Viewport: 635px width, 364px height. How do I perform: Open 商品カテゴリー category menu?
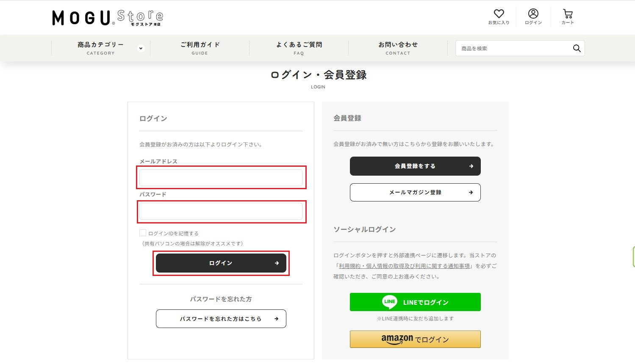click(x=100, y=48)
